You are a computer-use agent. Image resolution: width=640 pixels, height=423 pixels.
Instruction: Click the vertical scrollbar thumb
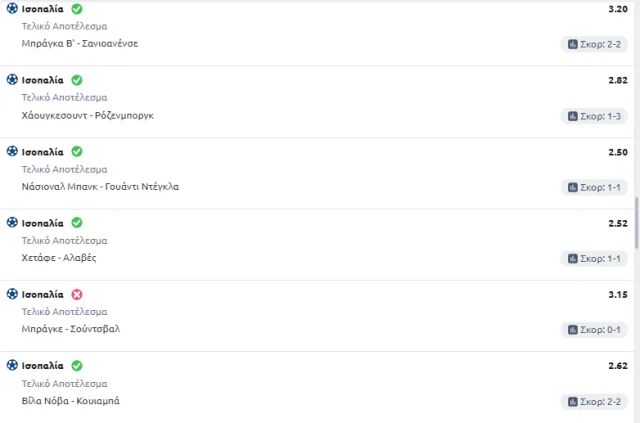(x=637, y=223)
